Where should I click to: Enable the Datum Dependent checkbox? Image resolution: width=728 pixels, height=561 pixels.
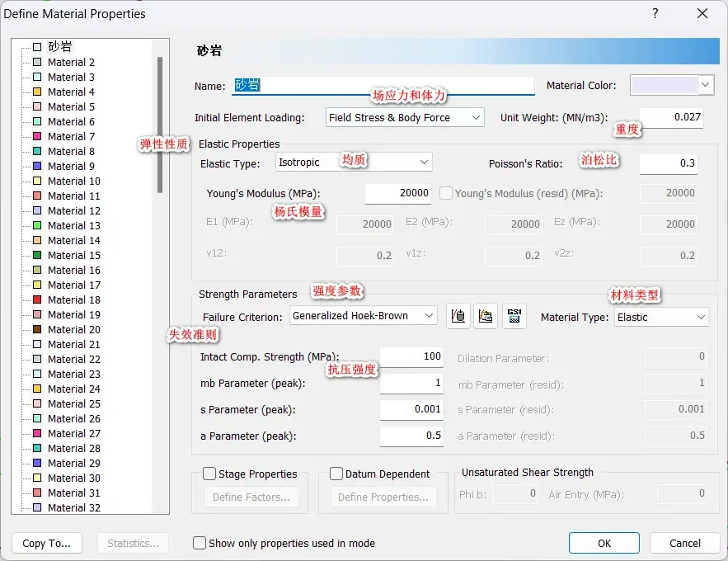coord(336,473)
